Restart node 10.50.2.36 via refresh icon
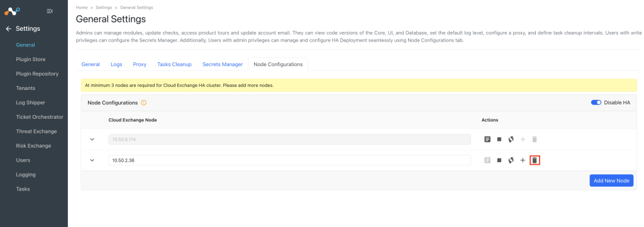Image resolution: width=644 pixels, height=227 pixels. (511, 160)
